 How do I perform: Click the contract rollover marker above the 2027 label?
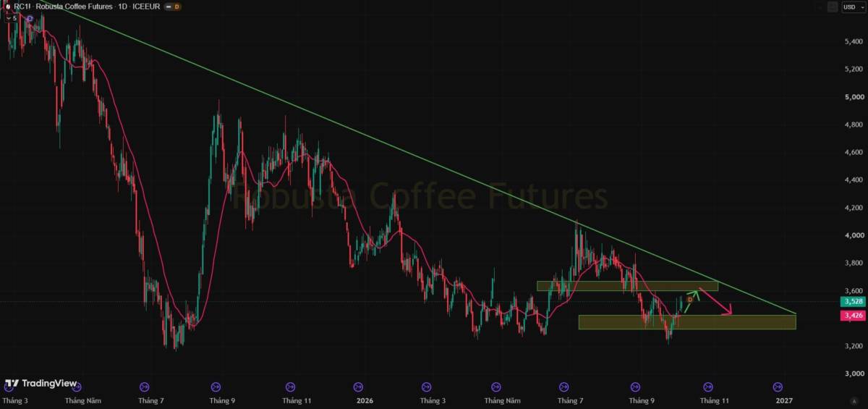[x=778, y=387]
